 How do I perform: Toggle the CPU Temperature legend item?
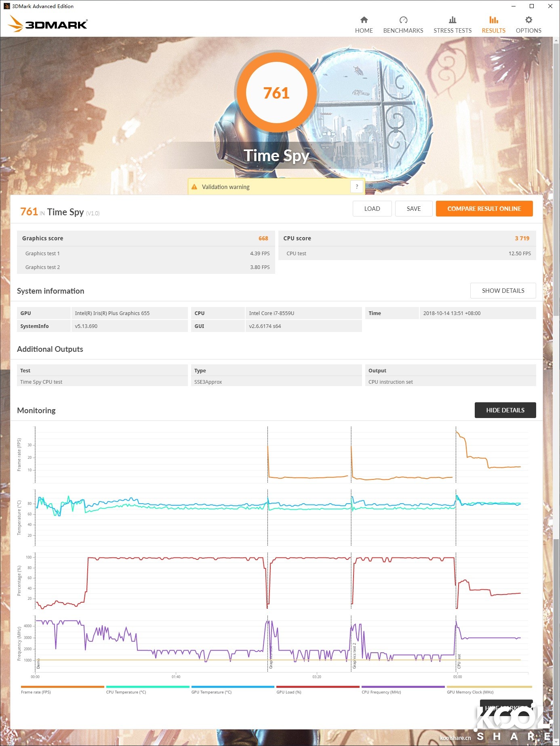tap(148, 689)
